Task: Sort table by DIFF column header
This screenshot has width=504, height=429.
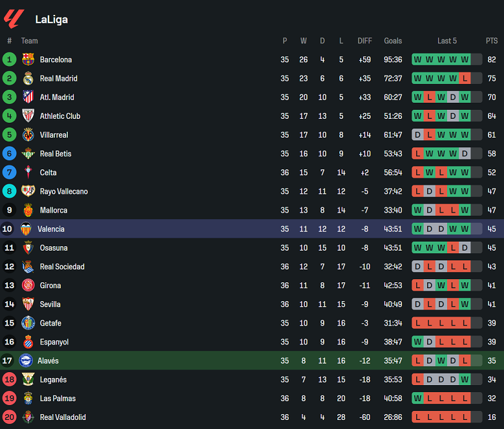Action: pos(364,41)
